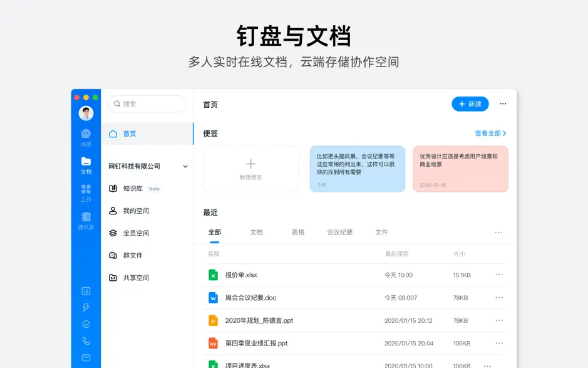
Task: Select the Documents folder icon in sidebar
Action: point(86,165)
